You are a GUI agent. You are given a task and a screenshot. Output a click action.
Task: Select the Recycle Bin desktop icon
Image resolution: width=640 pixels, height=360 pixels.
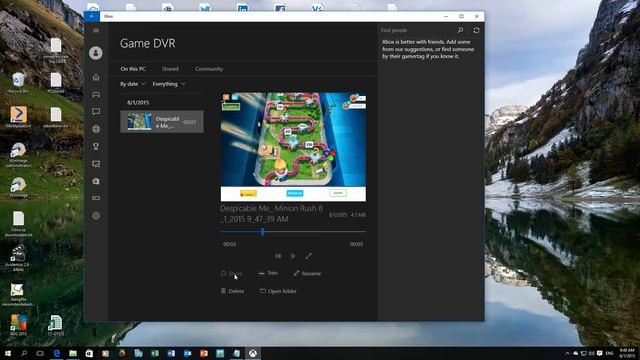tap(18, 83)
